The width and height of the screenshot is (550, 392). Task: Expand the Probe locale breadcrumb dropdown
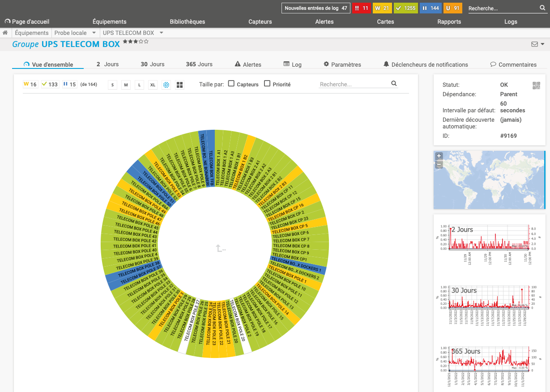point(94,33)
